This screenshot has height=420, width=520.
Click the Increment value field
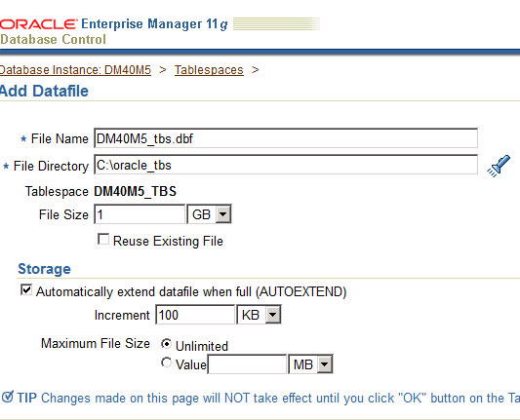coord(195,315)
